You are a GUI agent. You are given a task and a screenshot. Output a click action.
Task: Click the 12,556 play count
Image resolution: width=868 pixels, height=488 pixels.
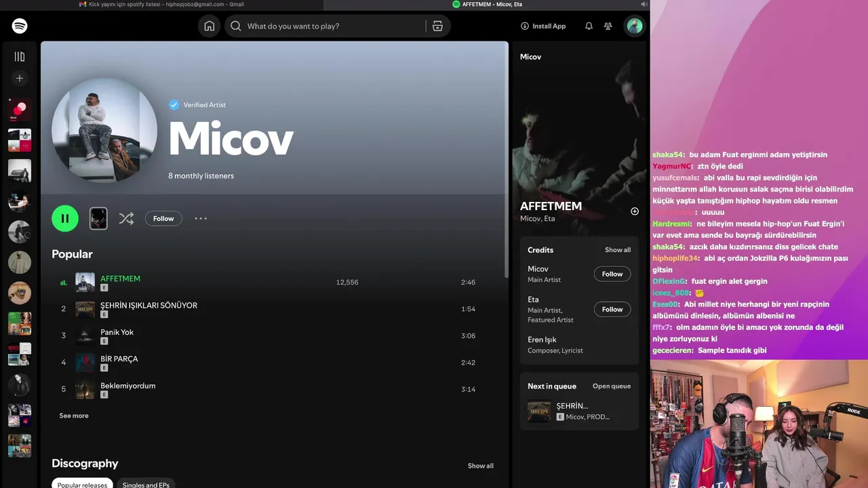[x=347, y=282]
